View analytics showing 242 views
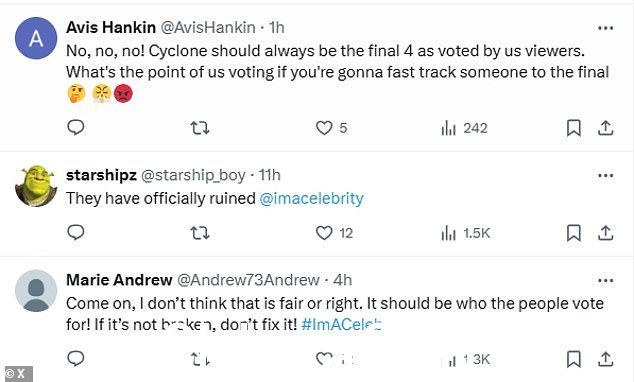The image size is (634, 382). (465, 128)
